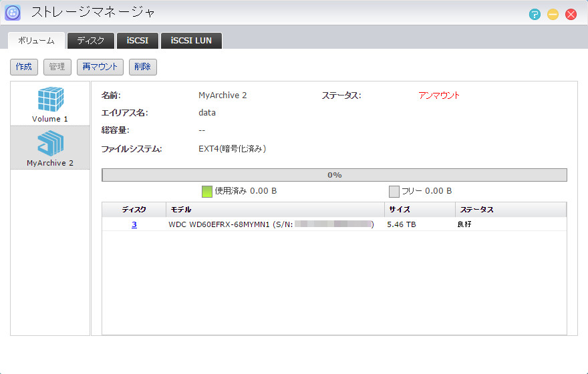Click the Storage Manager app icon in title bar
Viewport: 588px width, 374px height.
(x=13, y=13)
